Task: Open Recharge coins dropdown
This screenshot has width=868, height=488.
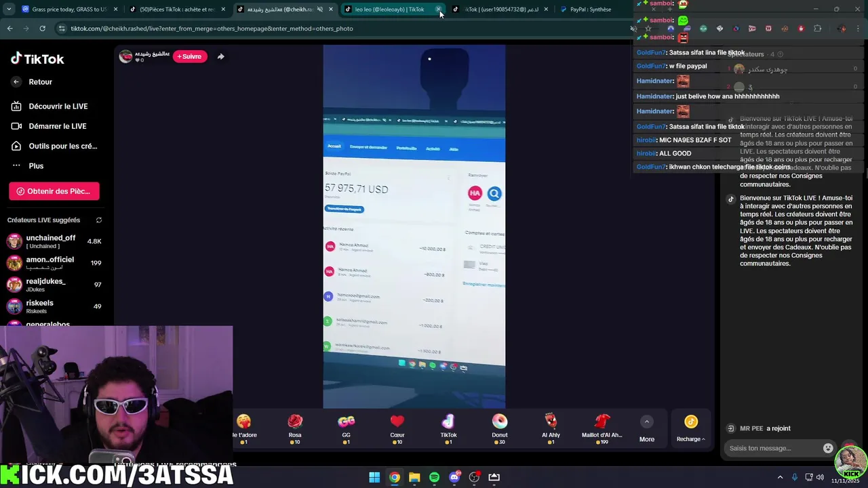Action: (x=691, y=429)
